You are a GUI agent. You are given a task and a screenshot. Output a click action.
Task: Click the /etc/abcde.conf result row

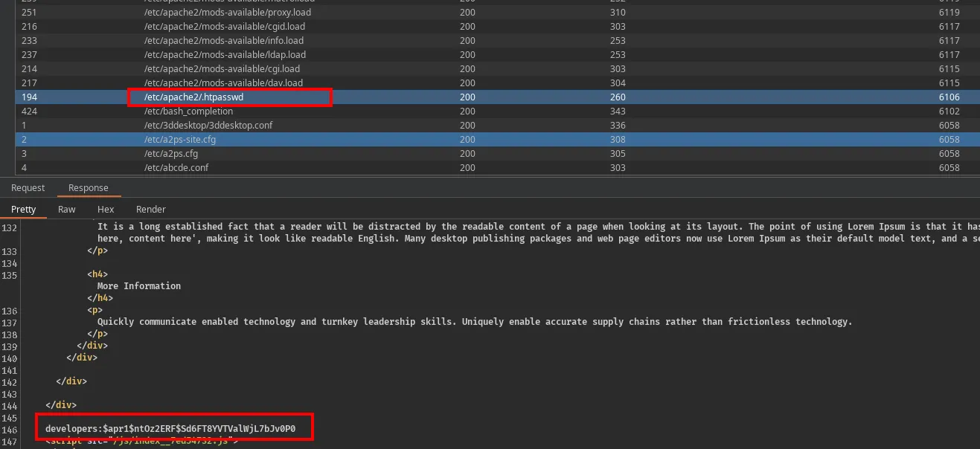click(176, 168)
